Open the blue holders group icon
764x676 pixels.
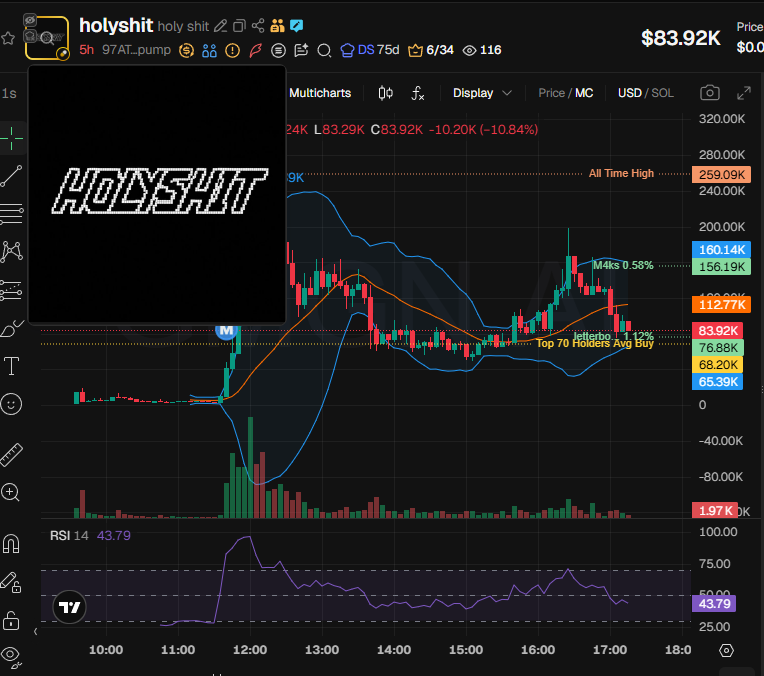tap(210, 50)
